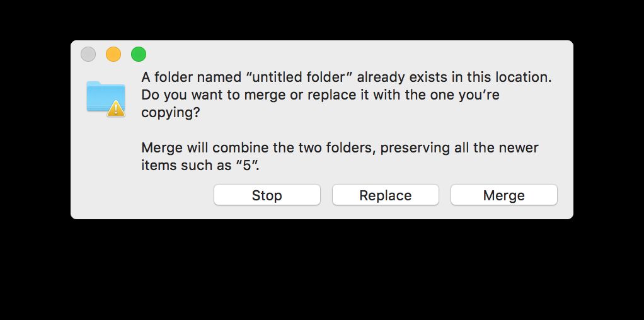Click the "preserving all the newer" text
The image size is (644, 320).
click(x=460, y=148)
